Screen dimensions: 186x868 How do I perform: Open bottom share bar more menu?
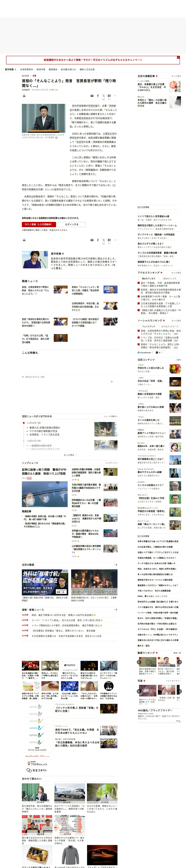click(x=115, y=240)
